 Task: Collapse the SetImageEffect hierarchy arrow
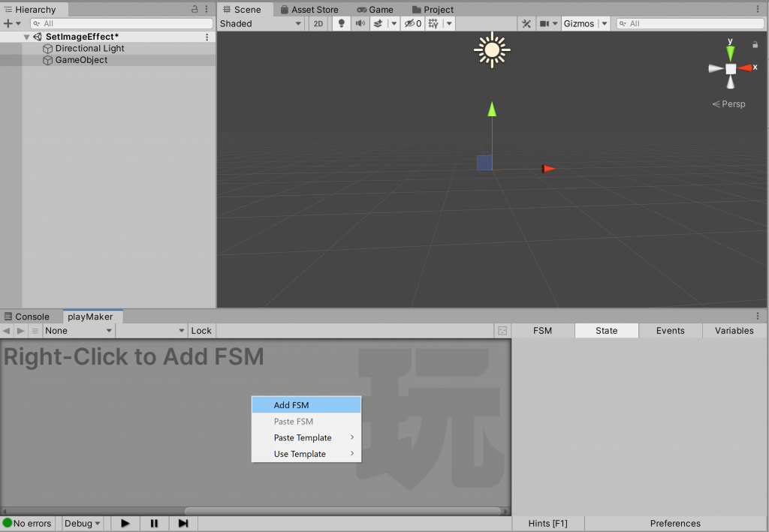[x=26, y=36]
